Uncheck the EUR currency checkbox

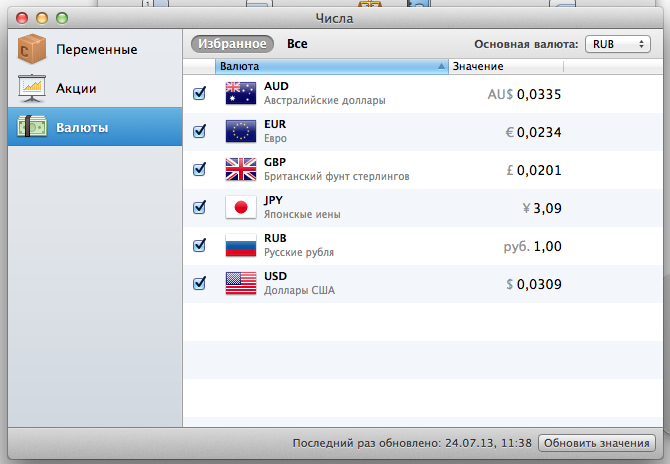coord(199,132)
